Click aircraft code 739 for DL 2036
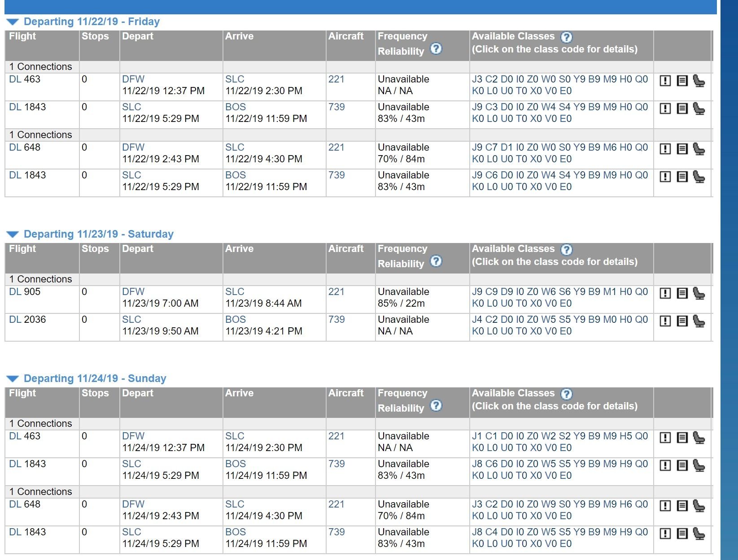 point(336,320)
